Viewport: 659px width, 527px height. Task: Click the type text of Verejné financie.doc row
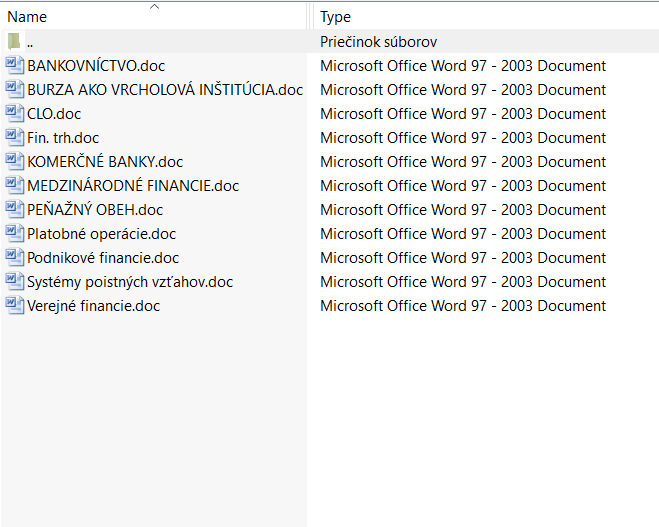click(x=462, y=306)
